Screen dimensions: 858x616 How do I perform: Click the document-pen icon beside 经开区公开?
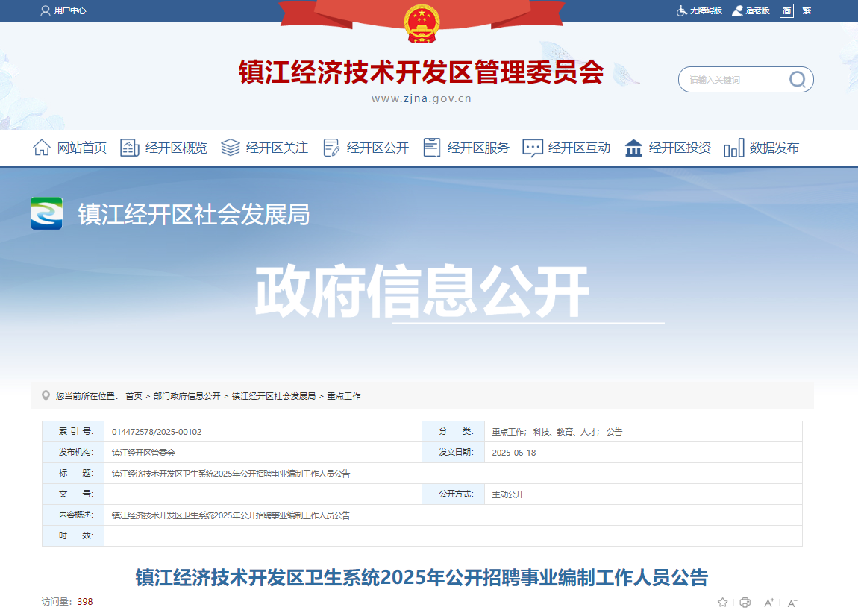tap(331, 148)
